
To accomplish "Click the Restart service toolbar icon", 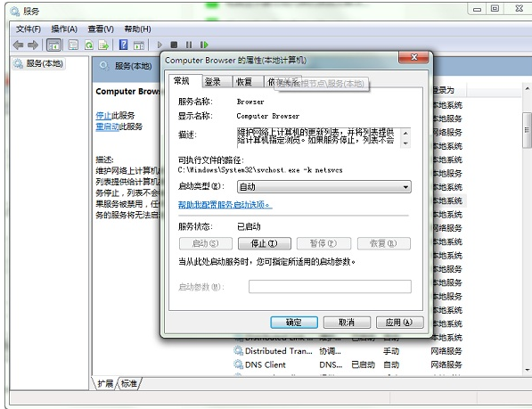I will point(204,45).
